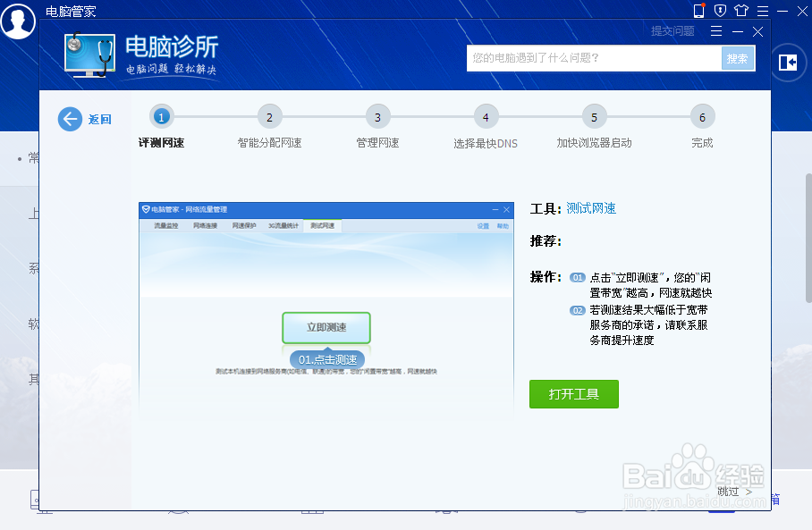Open the skin (shirt) icon in title bar

pos(741,11)
